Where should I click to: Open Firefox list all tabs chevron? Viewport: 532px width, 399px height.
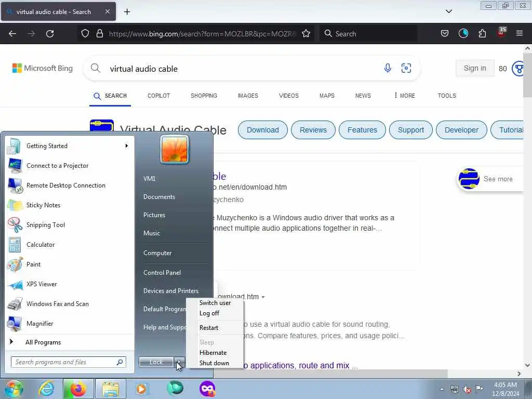coord(448,11)
